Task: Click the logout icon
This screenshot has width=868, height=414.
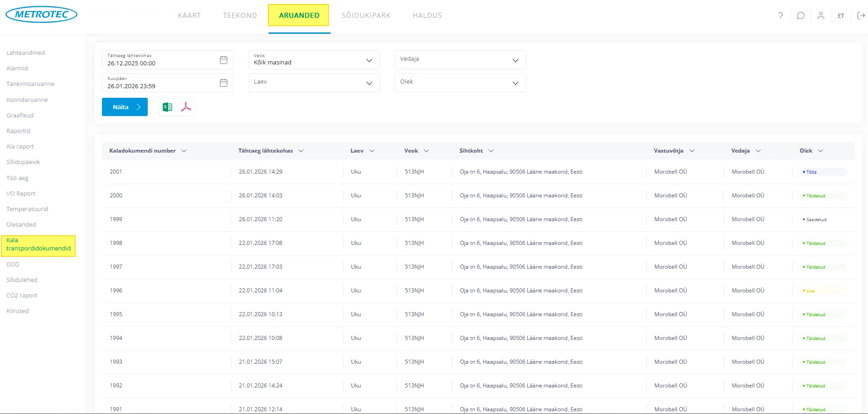Action: (861, 16)
